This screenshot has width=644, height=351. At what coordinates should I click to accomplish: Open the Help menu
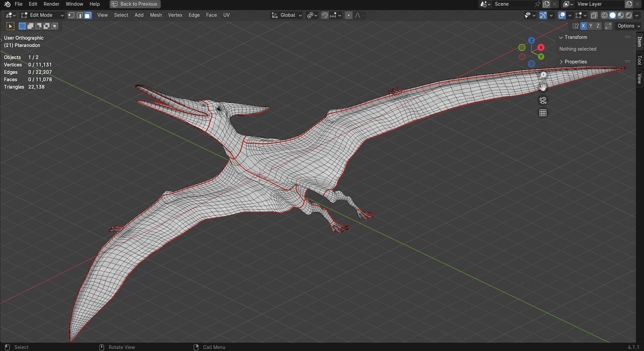(x=94, y=4)
